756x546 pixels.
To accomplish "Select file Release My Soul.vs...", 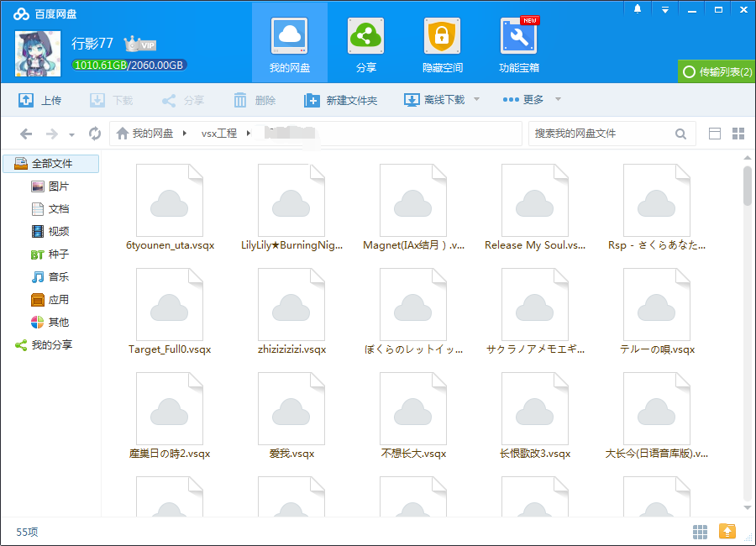I will 535,207.
